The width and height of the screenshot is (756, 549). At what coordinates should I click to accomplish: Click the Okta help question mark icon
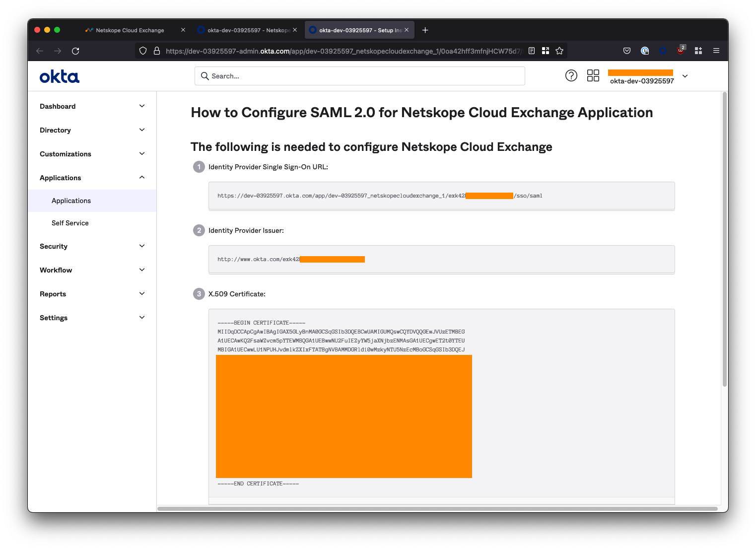[571, 75]
